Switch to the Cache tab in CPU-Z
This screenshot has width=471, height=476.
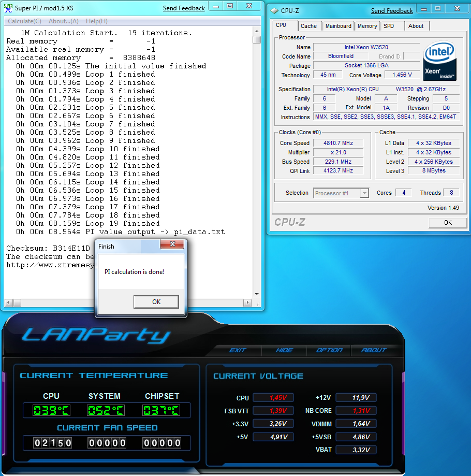click(308, 26)
